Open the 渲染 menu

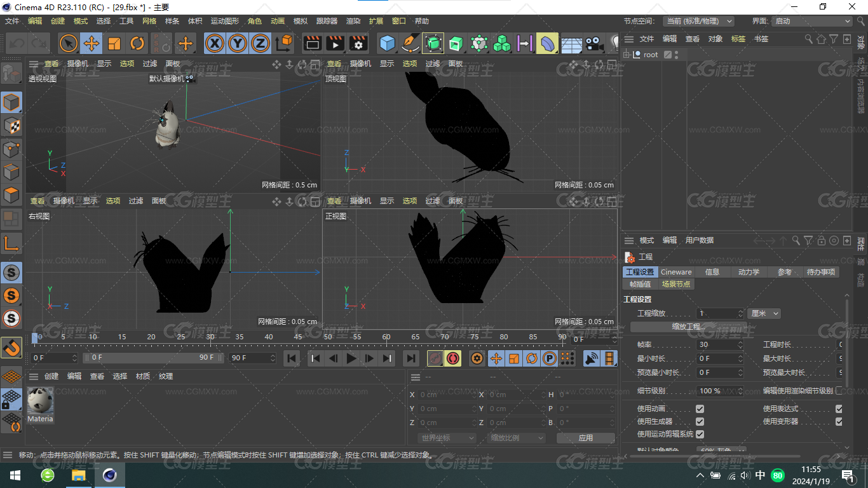pos(353,21)
